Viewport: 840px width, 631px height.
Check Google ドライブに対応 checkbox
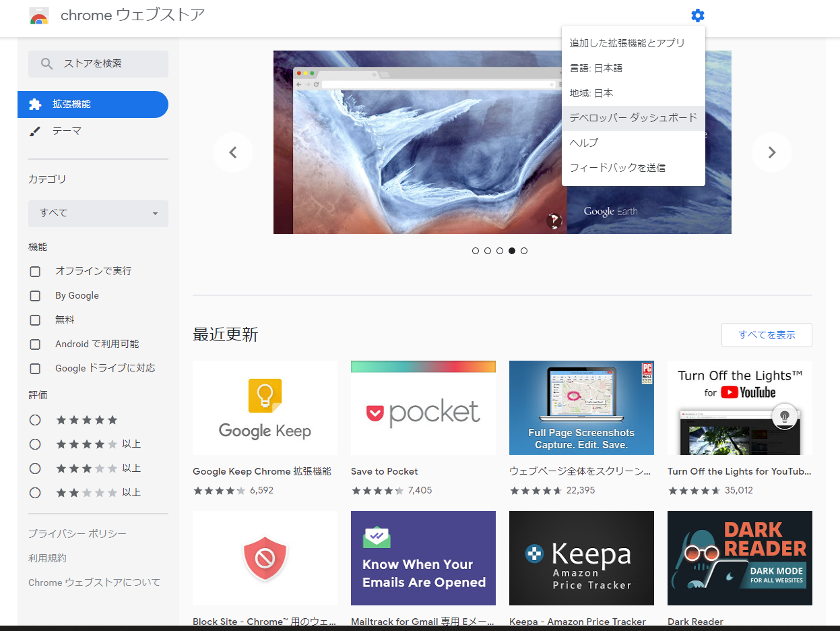(35, 369)
